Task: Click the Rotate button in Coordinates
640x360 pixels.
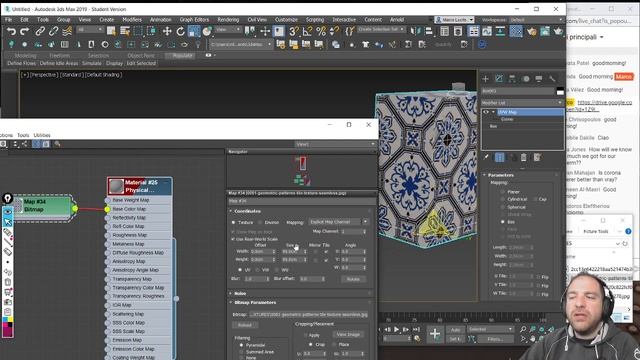Action: point(353,279)
